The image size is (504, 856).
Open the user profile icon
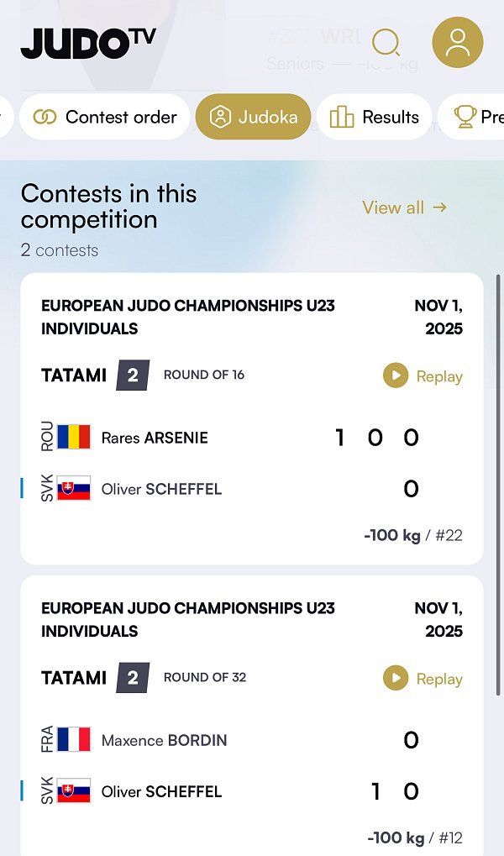point(457,42)
